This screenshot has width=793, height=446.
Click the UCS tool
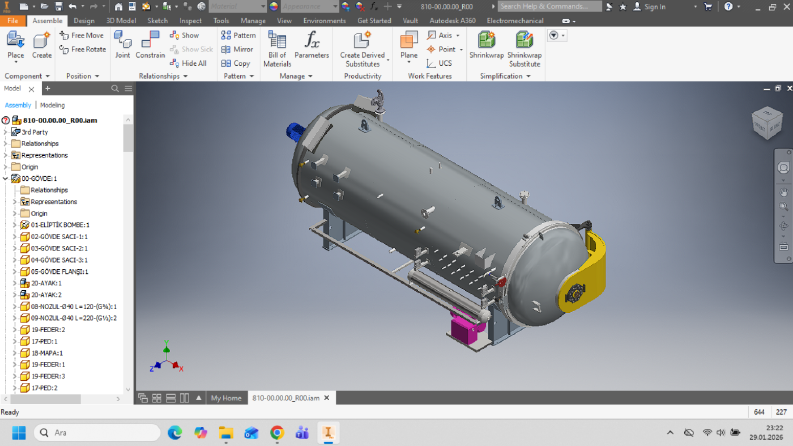pos(439,63)
